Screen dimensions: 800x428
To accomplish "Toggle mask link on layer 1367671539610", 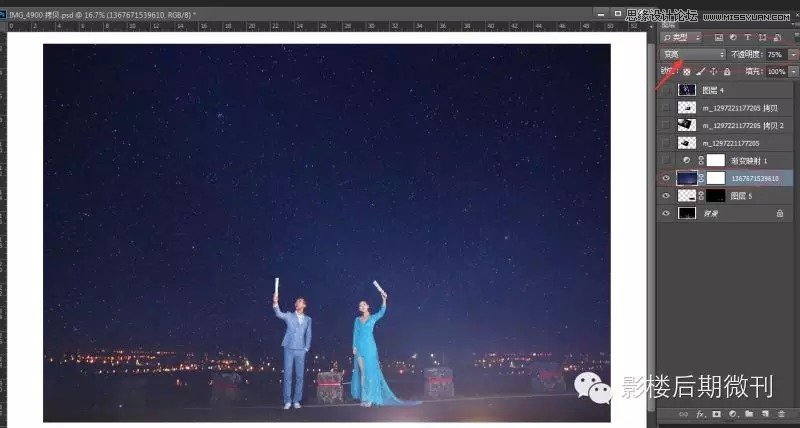I will [702, 178].
